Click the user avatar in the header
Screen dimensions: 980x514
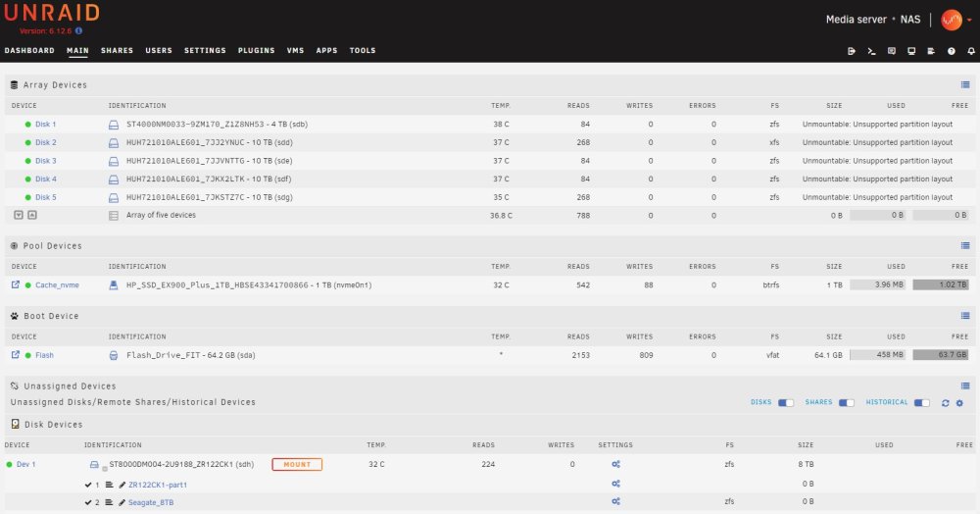click(x=952, y=20)
